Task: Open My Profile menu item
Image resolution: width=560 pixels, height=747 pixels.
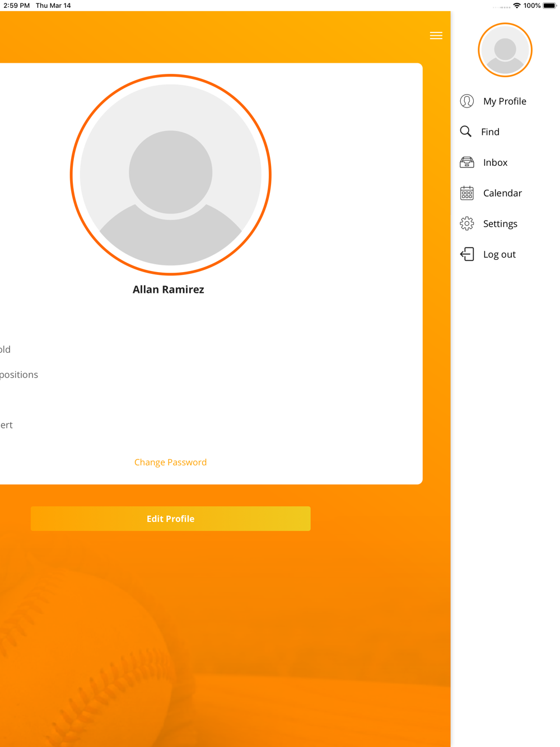Action: [505, 101]
